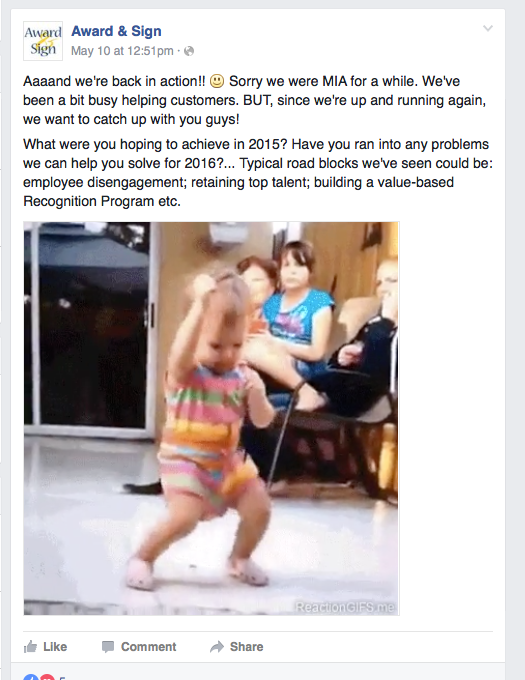Click the Like button label
This screenshot has width=525, height=680.
[55, 647]
